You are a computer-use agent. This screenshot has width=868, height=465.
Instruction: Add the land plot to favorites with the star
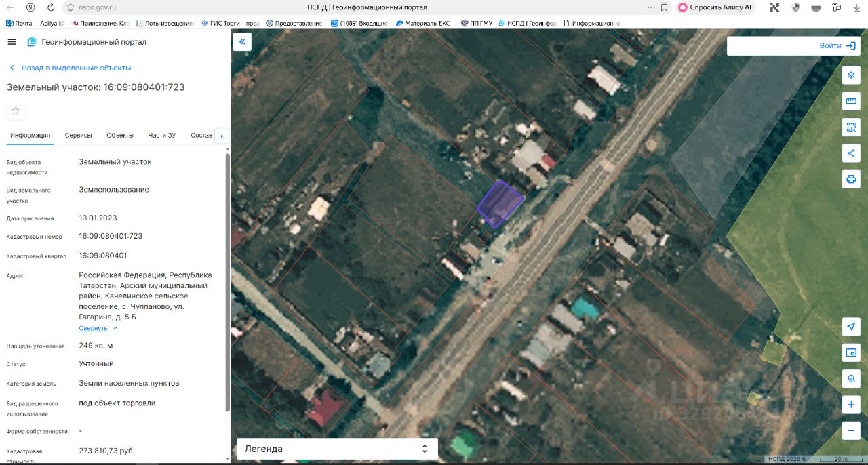coord(16,110)
